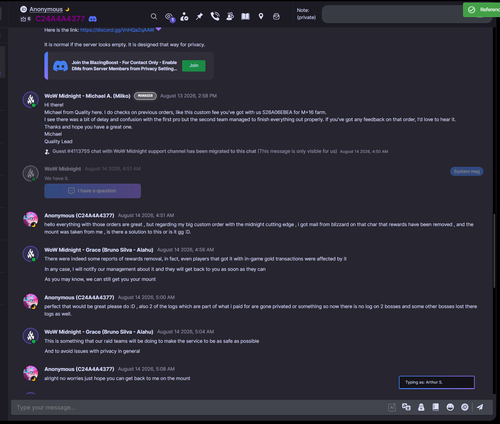
Task: Click the moon status icon next to Anonymous
Action: pyautogui.click(x=67, y=9)
